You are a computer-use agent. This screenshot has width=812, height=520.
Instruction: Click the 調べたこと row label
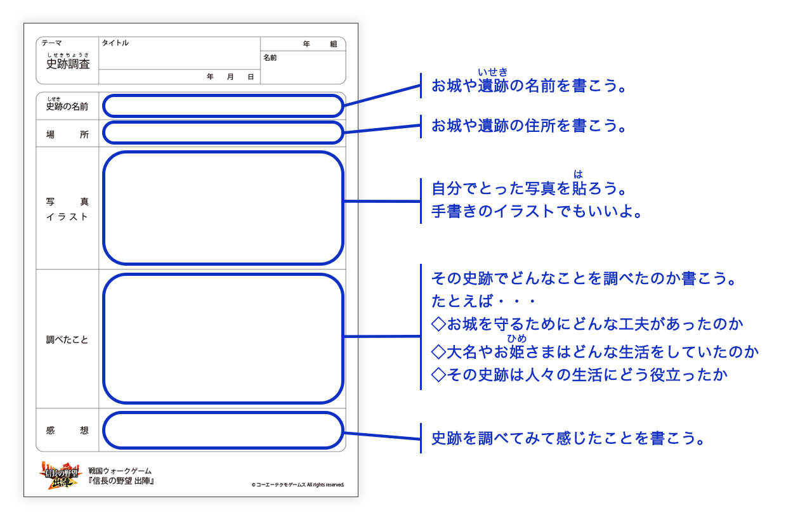coord(67,340)
